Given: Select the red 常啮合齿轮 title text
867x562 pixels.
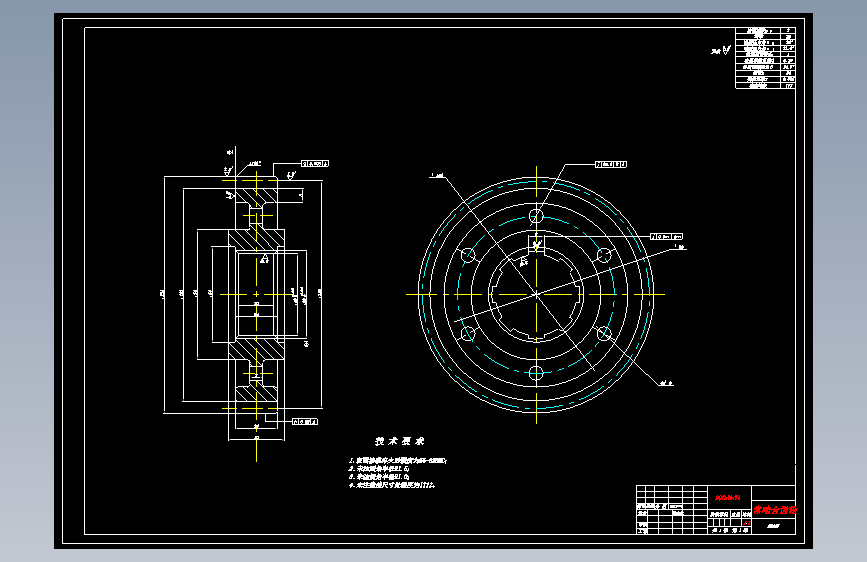Looking at the screenshot, I should tap(775, 510).
